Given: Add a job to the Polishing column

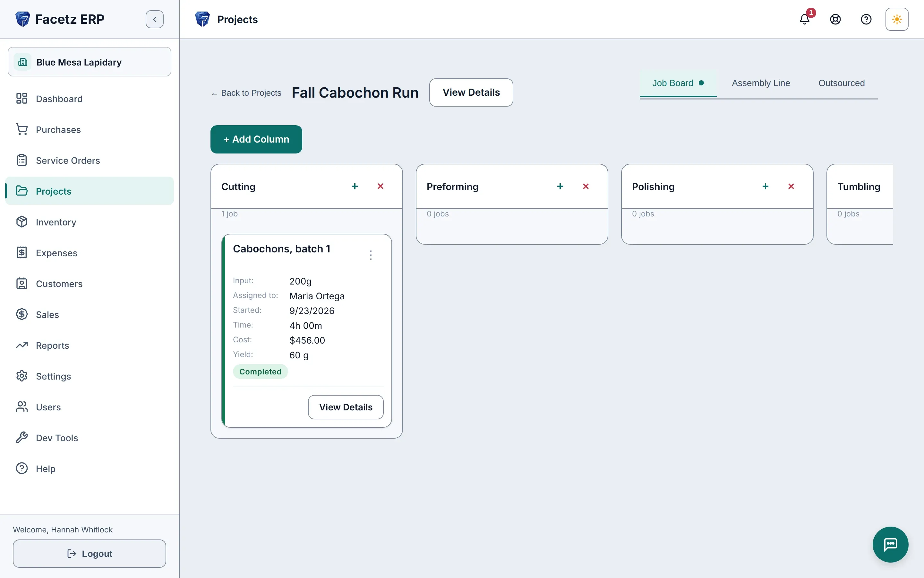Looking at the screenshot, I should 765,186.
